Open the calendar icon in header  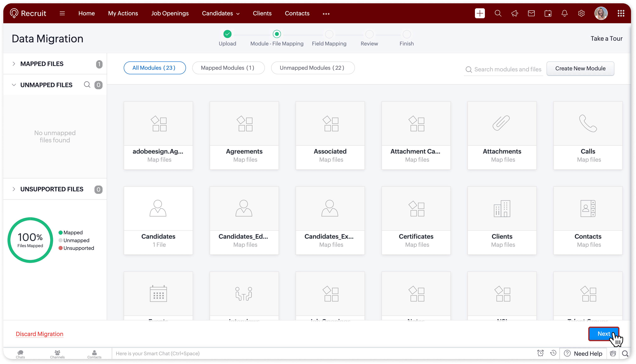pyautogui.click(x=548, y=13)
